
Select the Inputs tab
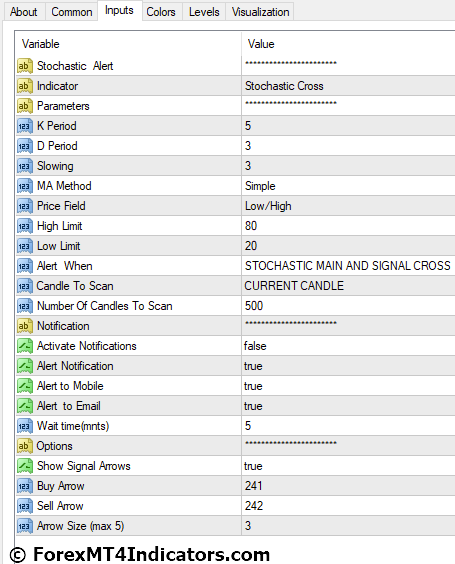pyautogui.click(x=119, y=10)
